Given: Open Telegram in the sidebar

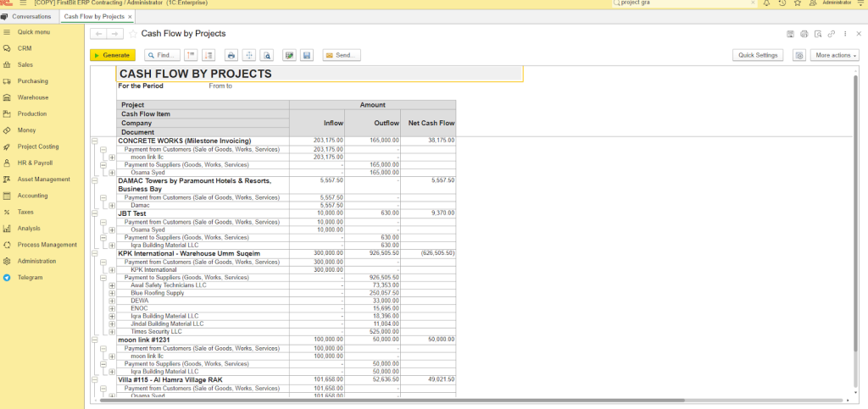Looking at the screenshot, I should [30, 278].
